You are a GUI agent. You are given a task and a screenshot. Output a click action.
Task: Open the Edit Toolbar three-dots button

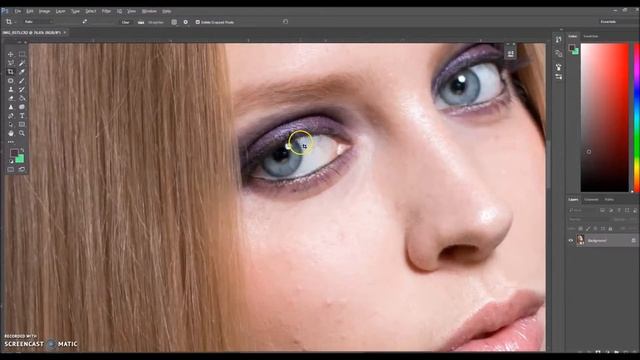coord(11,142)
